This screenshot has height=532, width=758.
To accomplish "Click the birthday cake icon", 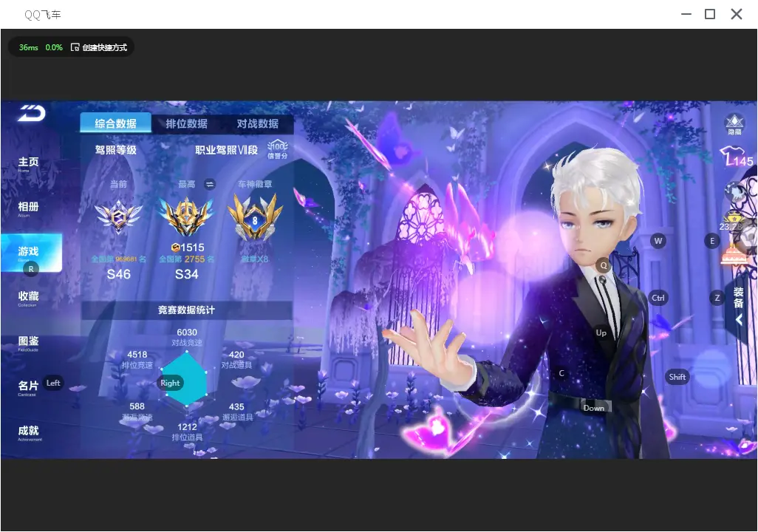I will click(734, 255).
